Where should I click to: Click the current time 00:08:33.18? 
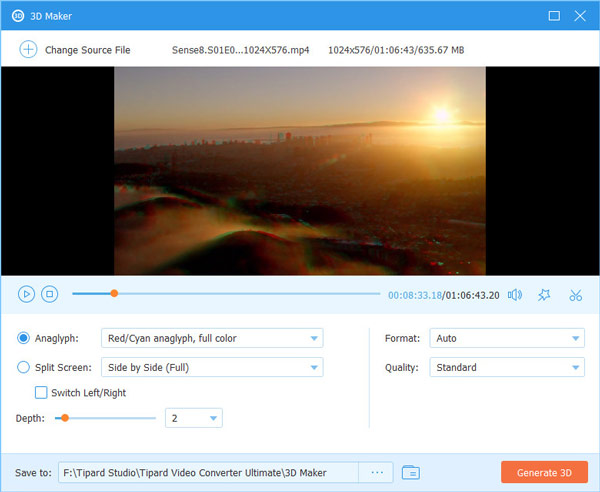pos(415,295)
